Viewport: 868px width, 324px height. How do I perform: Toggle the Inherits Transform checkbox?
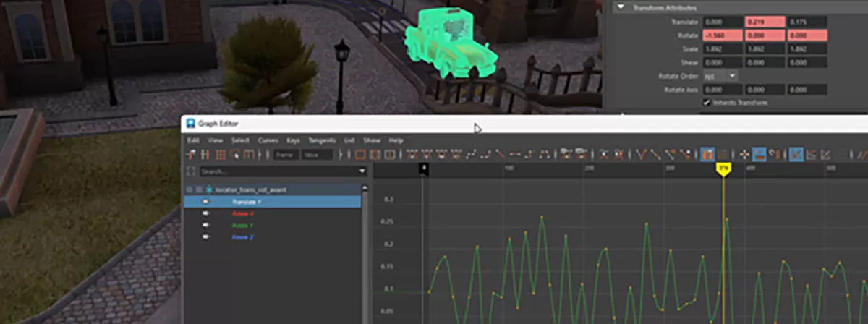point(707,103)
